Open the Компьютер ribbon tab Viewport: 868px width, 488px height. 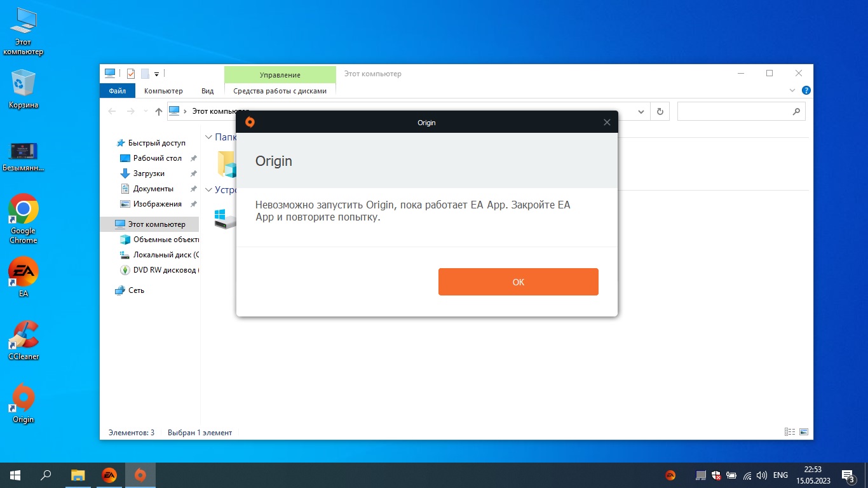[x=163, y=91]
